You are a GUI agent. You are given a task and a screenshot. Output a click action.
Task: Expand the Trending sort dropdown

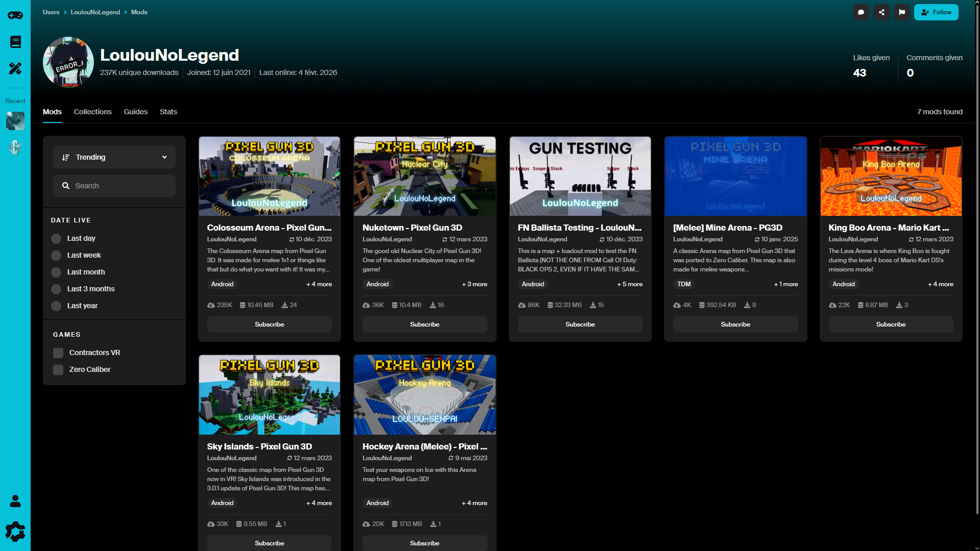(114, 157)
